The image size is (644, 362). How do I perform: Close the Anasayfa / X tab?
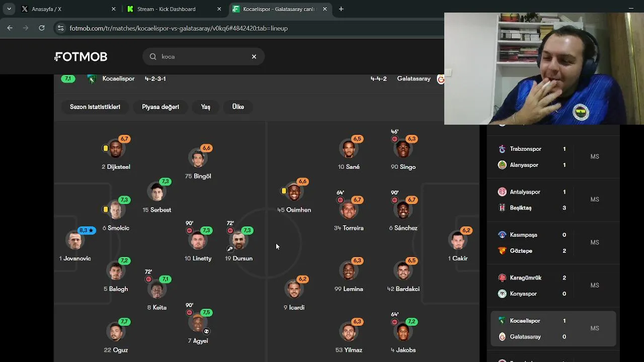point(113,9)
